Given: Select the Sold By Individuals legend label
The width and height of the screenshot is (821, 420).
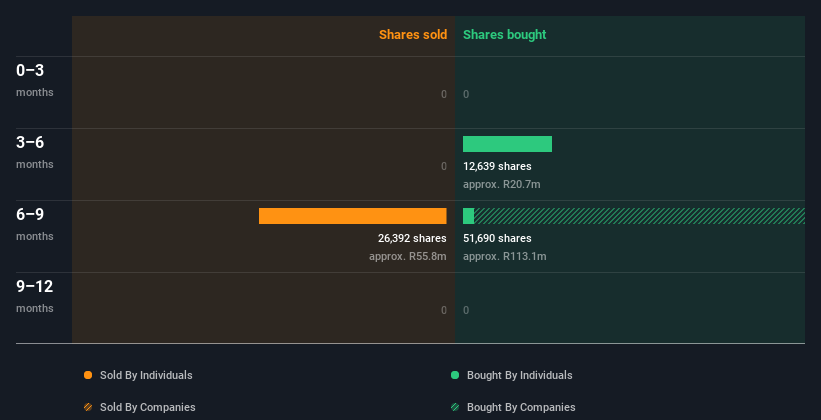Looking at the screenshot, I should (x=146, y=375).
